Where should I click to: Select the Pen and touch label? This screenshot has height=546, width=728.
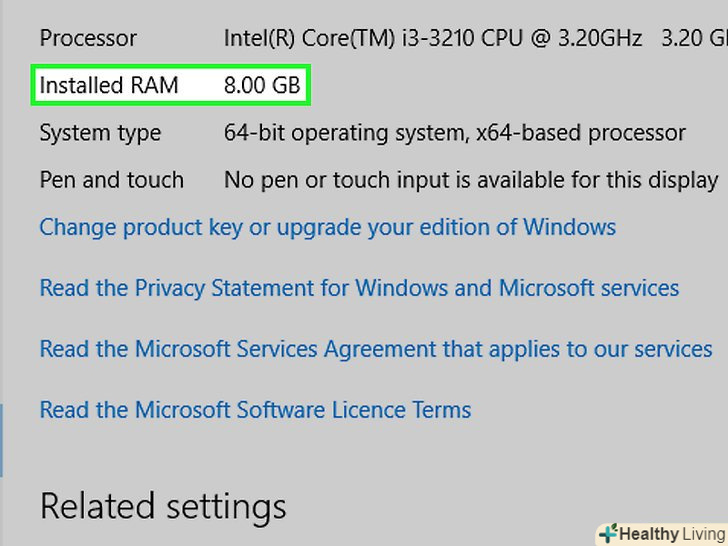pos(111,180)
